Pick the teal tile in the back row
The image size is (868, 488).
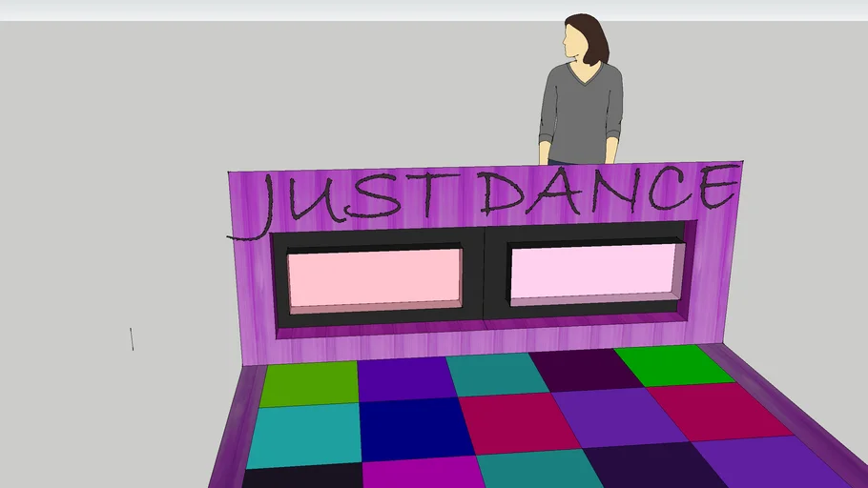click(494, 374)
